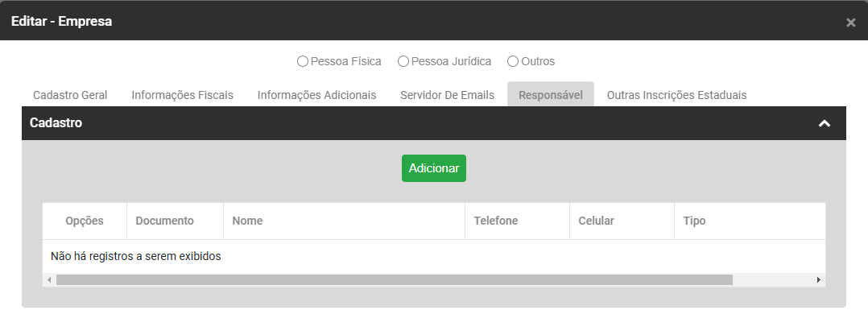This screenshot has width=868, height=310.
Task: Sort by the Nome column header
Action: 345,221
